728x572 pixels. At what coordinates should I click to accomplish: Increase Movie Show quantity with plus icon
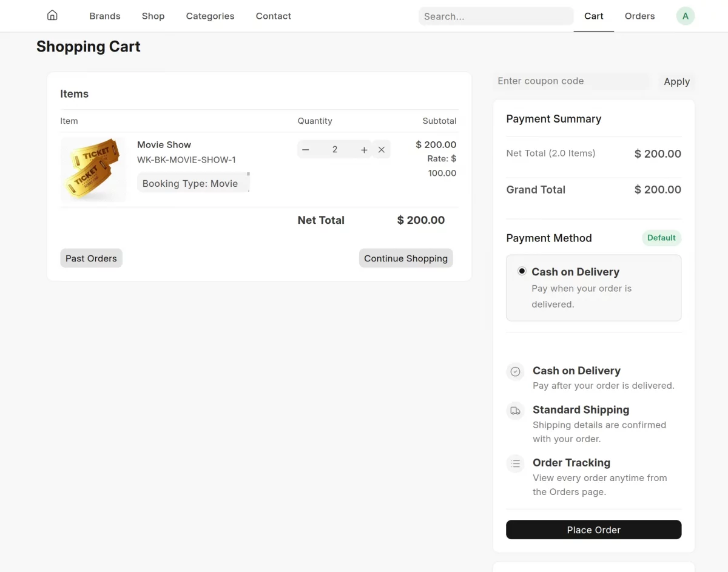click(x=364, y=150)
